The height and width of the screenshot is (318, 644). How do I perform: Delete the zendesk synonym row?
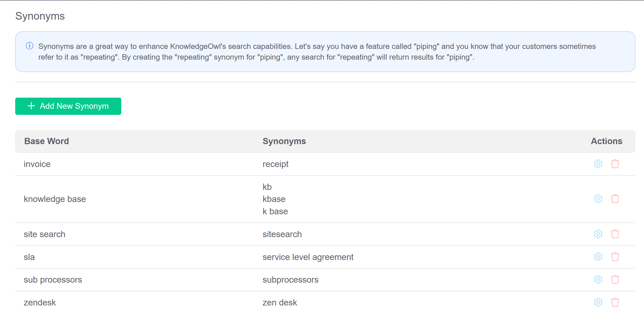tap(615, 302)
